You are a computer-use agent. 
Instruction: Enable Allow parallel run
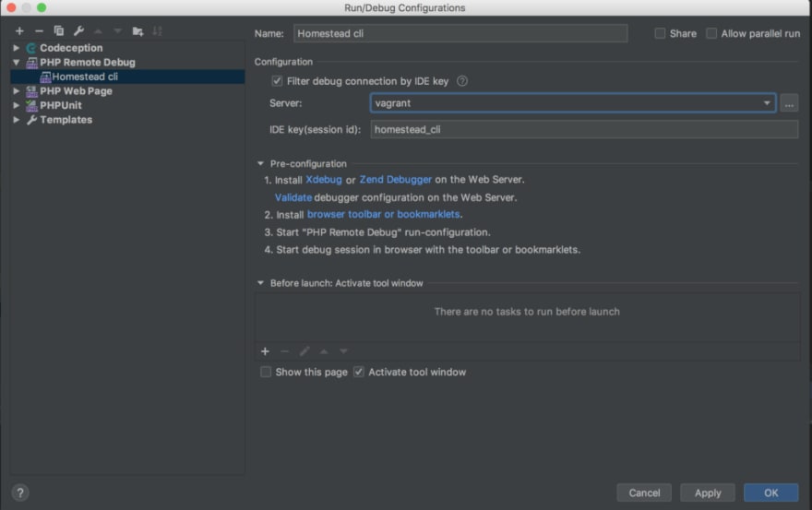coord(711,33)
